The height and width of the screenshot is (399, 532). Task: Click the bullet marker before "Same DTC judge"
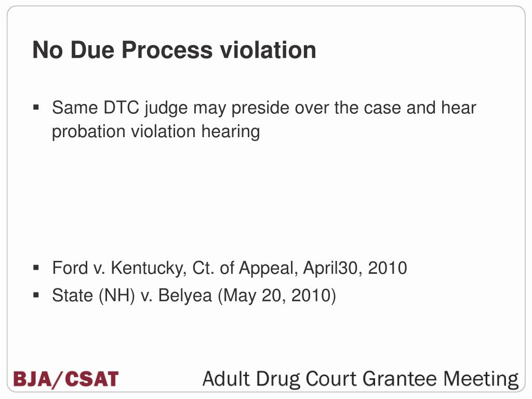(x=36, y=108)
